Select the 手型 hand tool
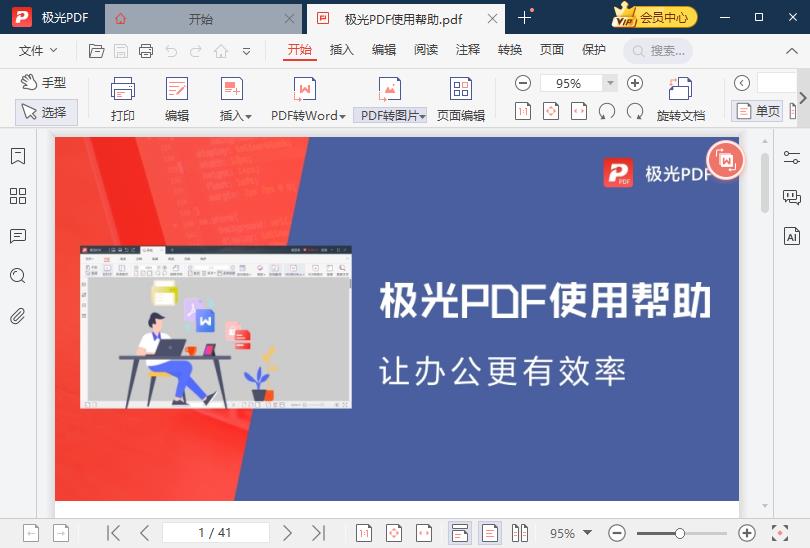The width and height of the screenshot is (810, 548). point(44,83)
